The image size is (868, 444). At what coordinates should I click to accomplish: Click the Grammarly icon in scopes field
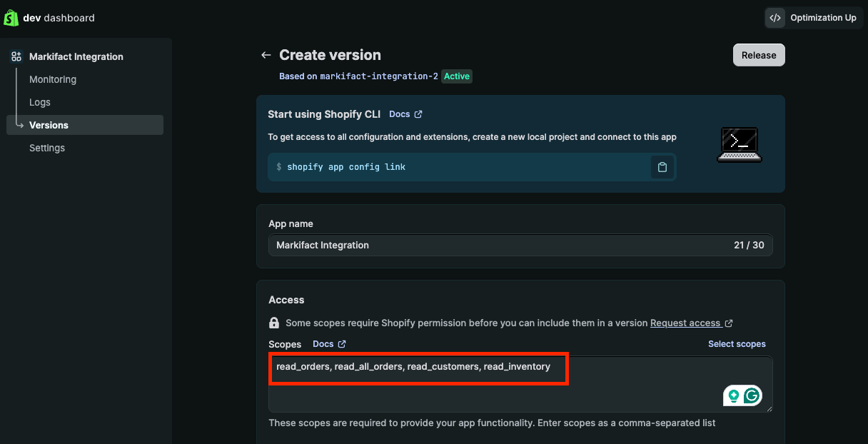752,395
